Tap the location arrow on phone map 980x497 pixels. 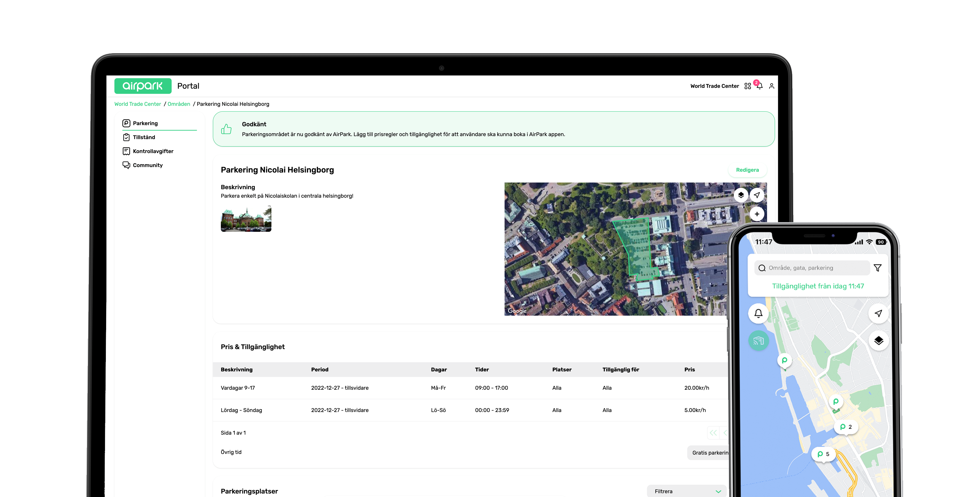pyautogui.click(x=878, y=314)
